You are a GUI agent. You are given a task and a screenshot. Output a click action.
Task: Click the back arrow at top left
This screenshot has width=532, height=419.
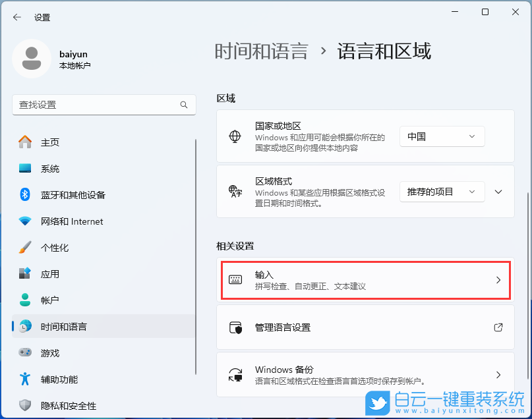[x=16, y=18]
